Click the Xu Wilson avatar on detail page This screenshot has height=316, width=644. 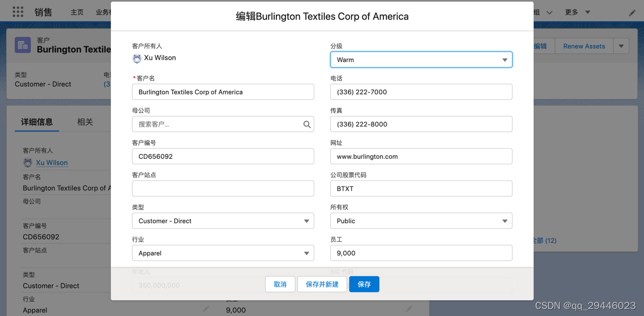tap(28, 163)
